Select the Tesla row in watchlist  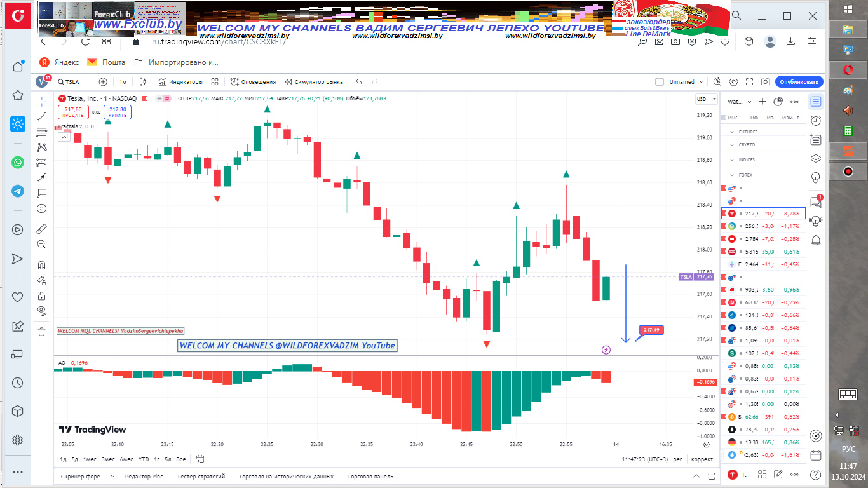[763, 213]
